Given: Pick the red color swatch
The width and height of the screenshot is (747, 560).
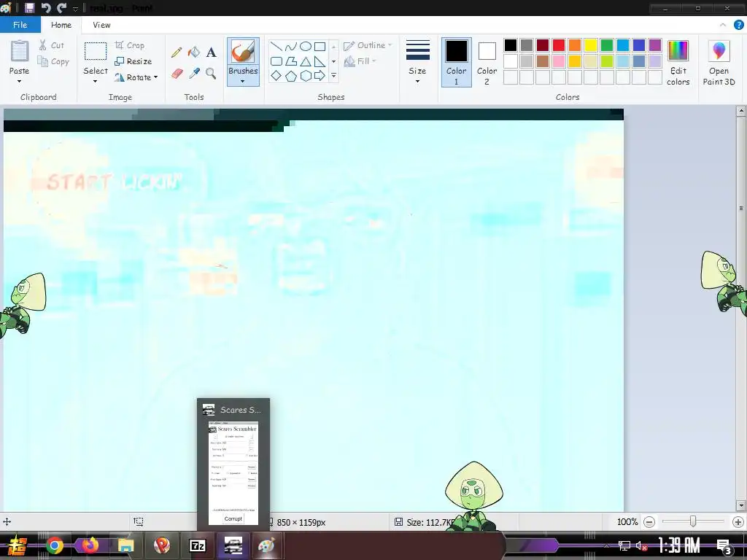Looking at the screenshot, I should coord(559,45).
